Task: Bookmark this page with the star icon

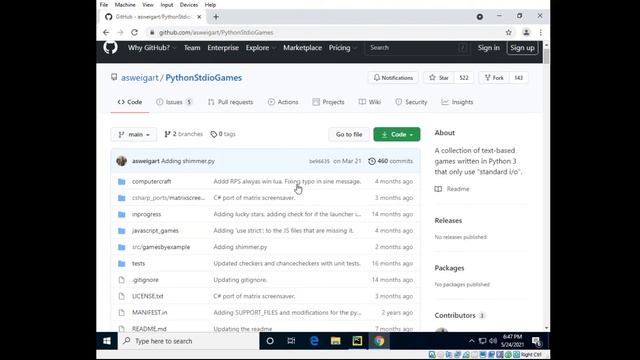Action: pyautogui.click(x=509, y=32)
